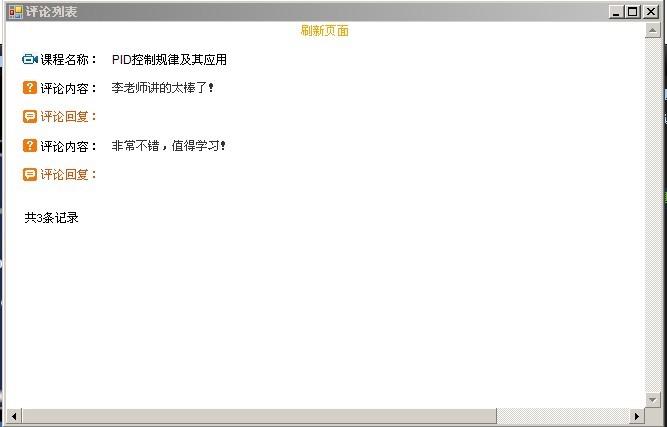Click the second orange reply bubble icon
The image size is (667, 427).
(30, 175)
